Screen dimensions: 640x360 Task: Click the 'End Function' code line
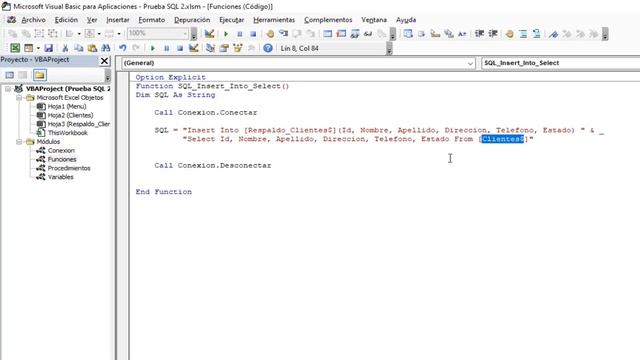click(x=164, y=192)
